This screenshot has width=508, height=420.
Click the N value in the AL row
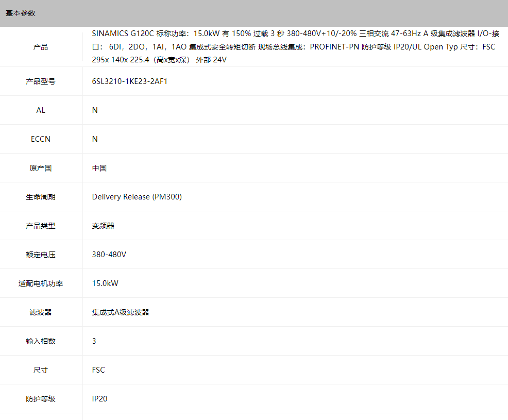(95, 110)
